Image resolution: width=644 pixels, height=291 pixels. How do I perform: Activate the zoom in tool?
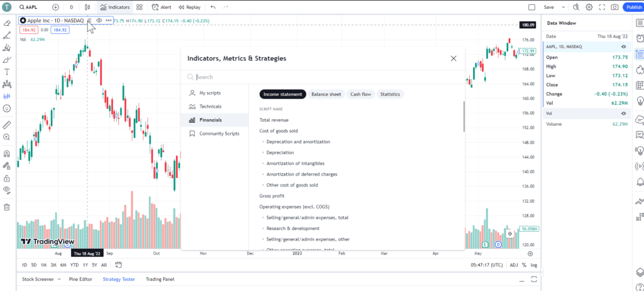click(6, 137)
